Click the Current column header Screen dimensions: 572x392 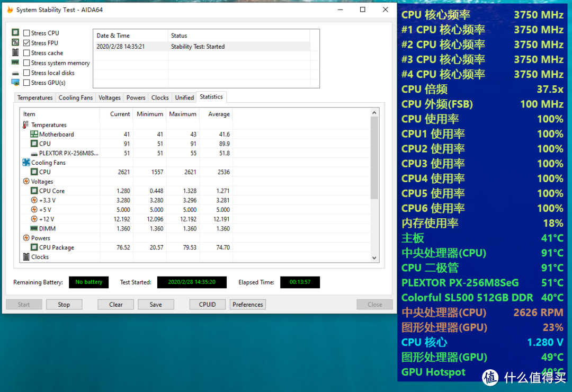tap(116, 114)
